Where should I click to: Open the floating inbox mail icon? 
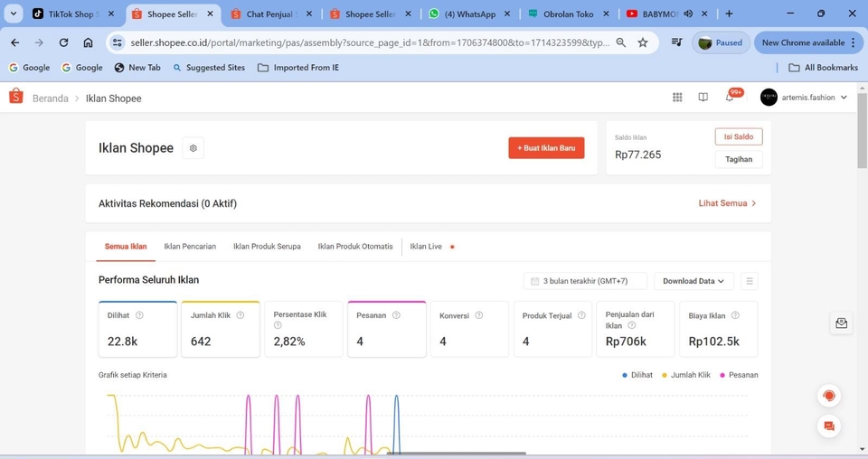pos(842,323)
